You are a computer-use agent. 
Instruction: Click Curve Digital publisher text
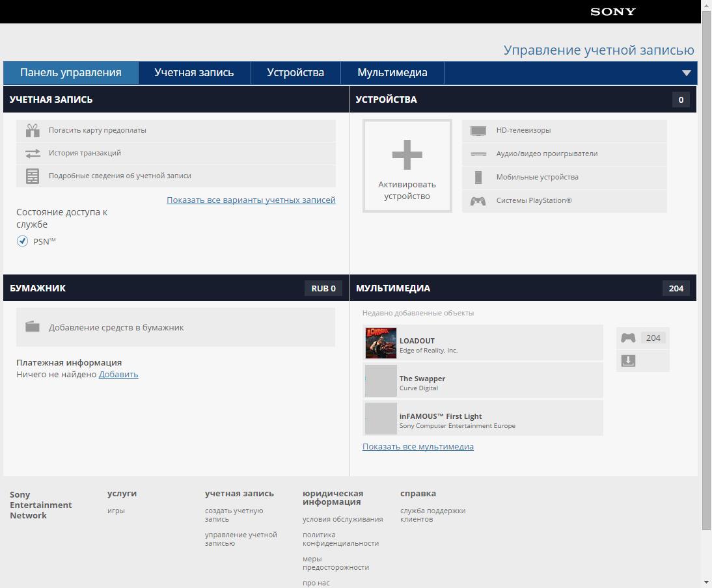[x=418, y=388]
